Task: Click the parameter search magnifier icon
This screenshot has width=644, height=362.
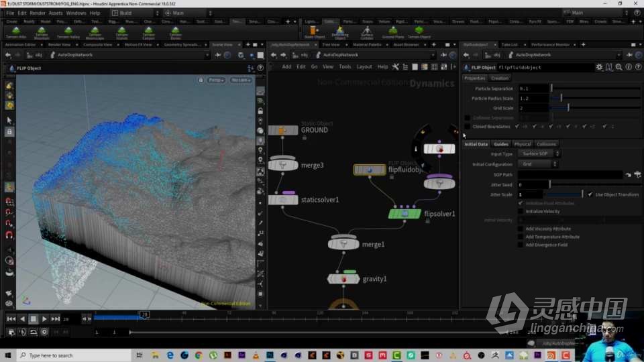Action: 619,67
